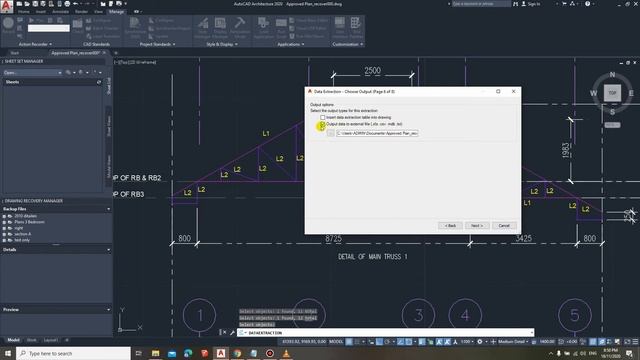The image size is (640, 360).
Task: Collapse the Details section arrow
Action: click(109, 249)
